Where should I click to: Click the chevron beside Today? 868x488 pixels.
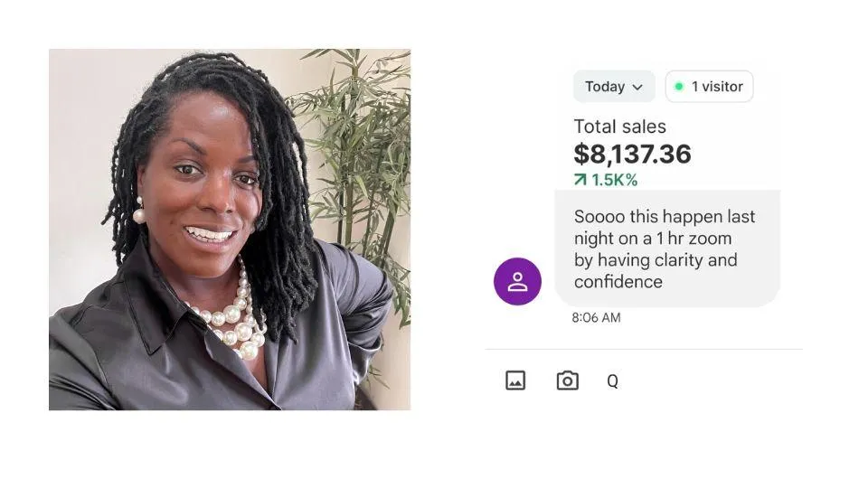637,87
